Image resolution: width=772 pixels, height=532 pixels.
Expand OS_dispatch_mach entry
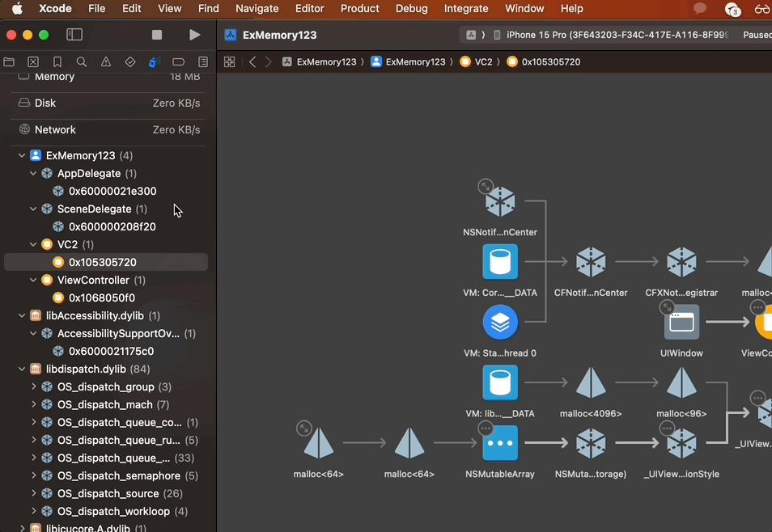[33, 404]
